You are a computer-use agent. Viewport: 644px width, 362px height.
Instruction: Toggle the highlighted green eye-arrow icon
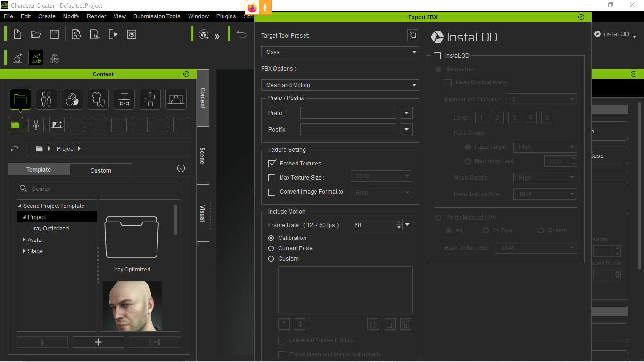(x=36, y=58)
